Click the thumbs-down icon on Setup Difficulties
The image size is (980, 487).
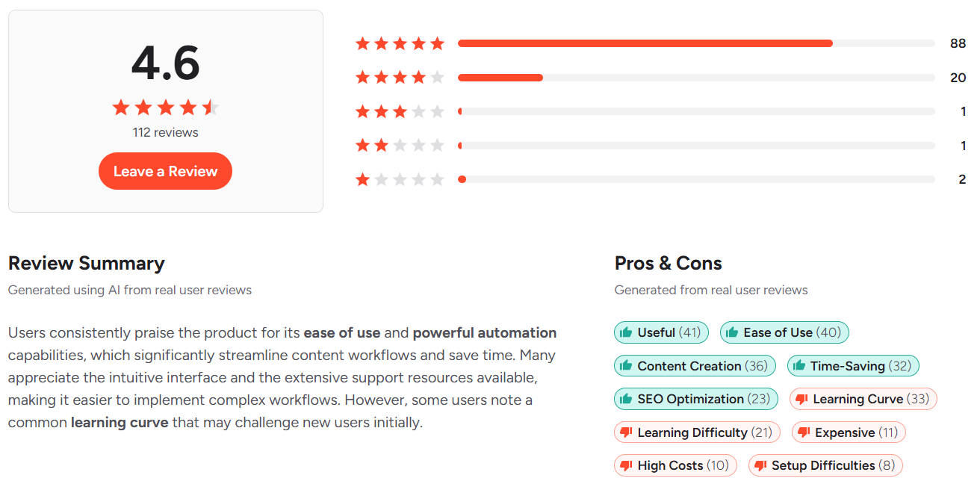[x=761, y=465]
